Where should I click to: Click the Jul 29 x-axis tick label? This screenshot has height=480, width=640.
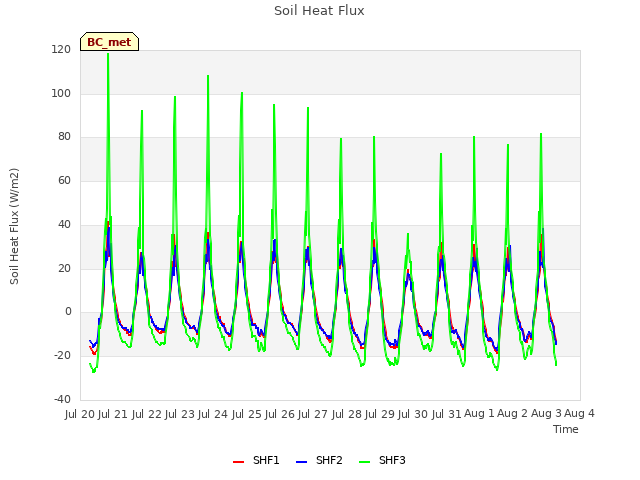tap(380, 414)
